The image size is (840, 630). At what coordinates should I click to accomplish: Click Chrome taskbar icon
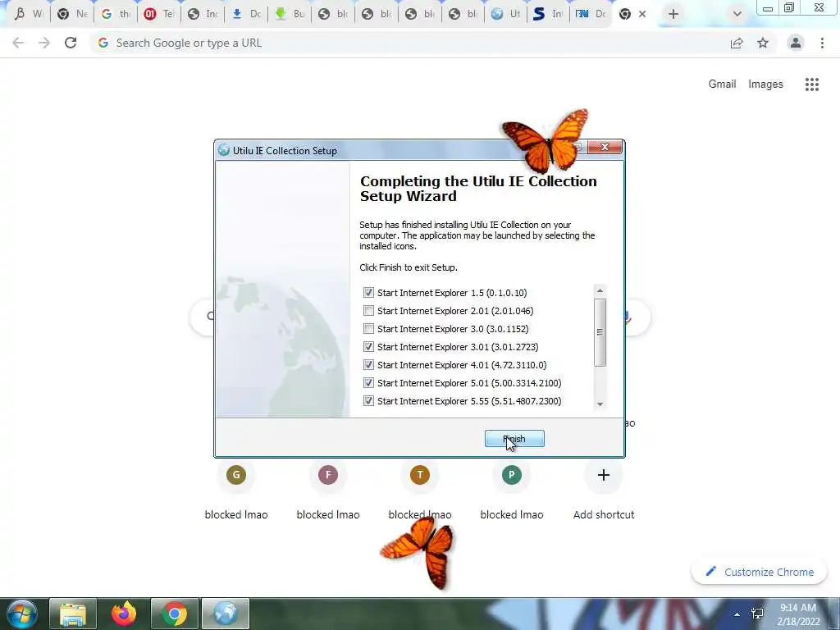click(175, 614)
